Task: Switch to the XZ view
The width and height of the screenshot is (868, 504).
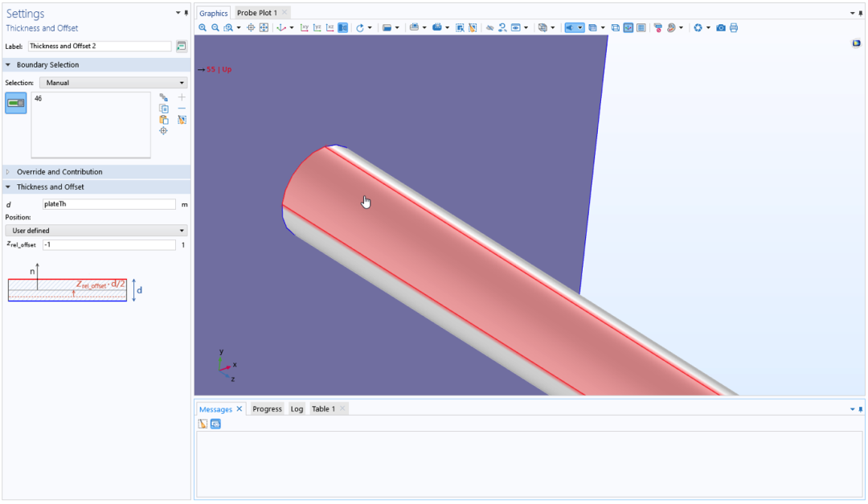Action: pos(330,27)
